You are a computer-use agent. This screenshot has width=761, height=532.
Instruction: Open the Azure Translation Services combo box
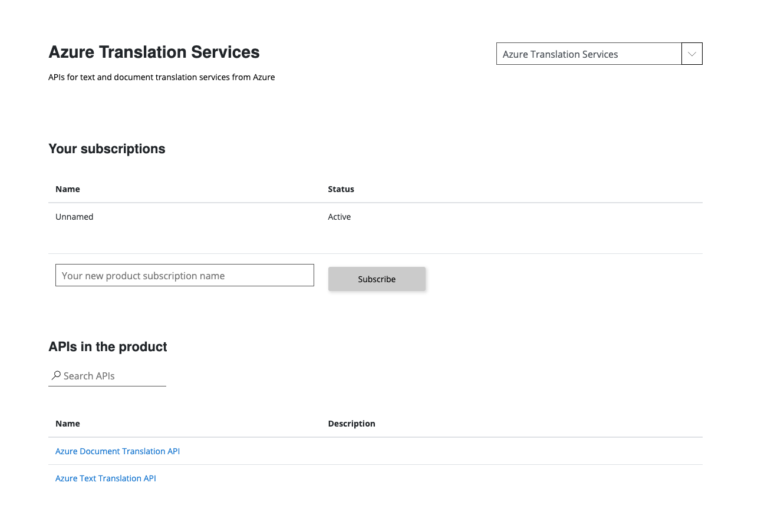pyautogui.click(x=588, y=54)
